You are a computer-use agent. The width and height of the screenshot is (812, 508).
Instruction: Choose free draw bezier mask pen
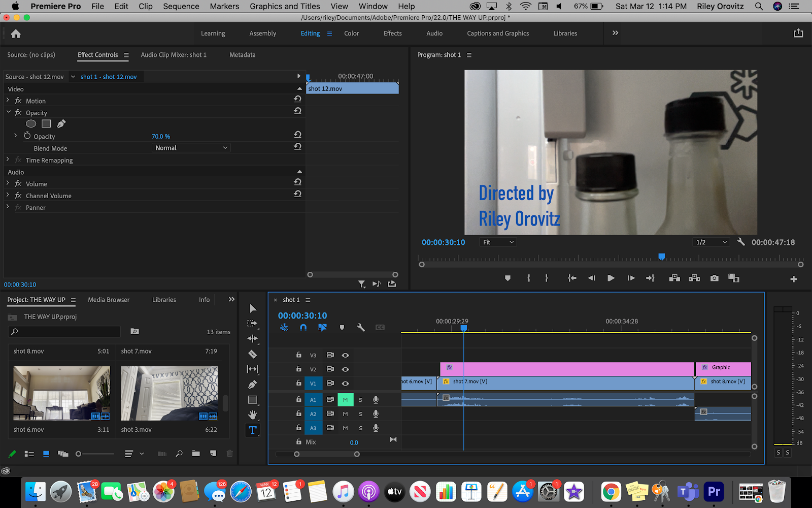tap(61, 123)
